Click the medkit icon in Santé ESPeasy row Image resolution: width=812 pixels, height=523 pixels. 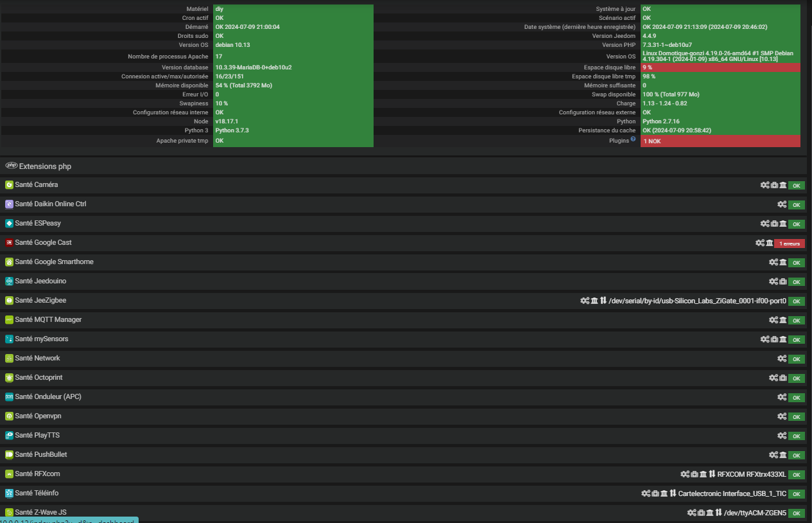(774, 224)
